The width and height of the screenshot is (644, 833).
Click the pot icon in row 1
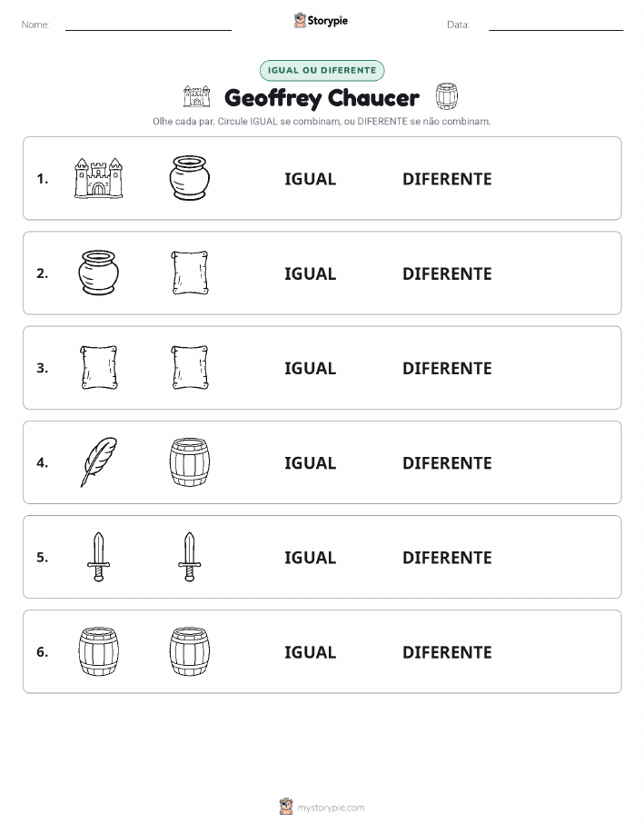pos(190,178)
